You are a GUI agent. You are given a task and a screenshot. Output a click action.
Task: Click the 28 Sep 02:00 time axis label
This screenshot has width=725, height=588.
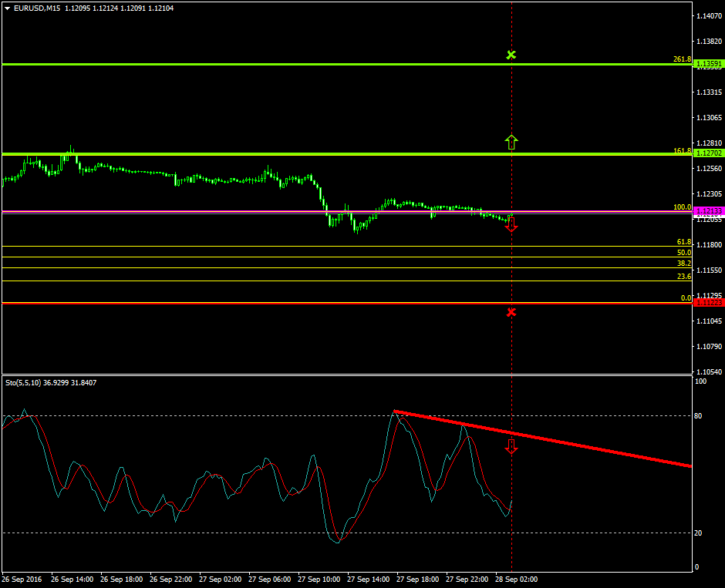516,579
